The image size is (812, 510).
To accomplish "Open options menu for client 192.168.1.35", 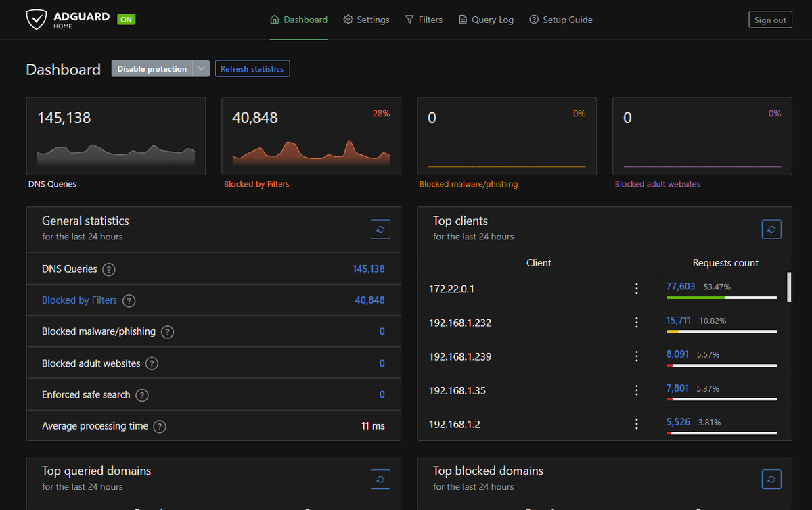I will click(636, 390).
